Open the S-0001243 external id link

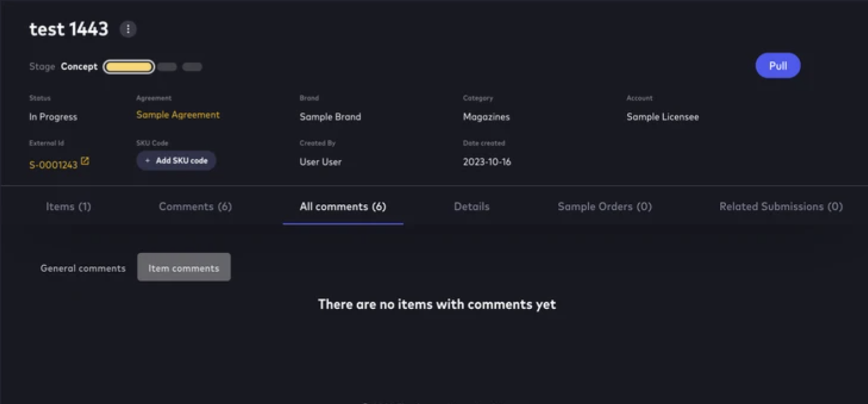pyautogui.click(x=53, y=164)
